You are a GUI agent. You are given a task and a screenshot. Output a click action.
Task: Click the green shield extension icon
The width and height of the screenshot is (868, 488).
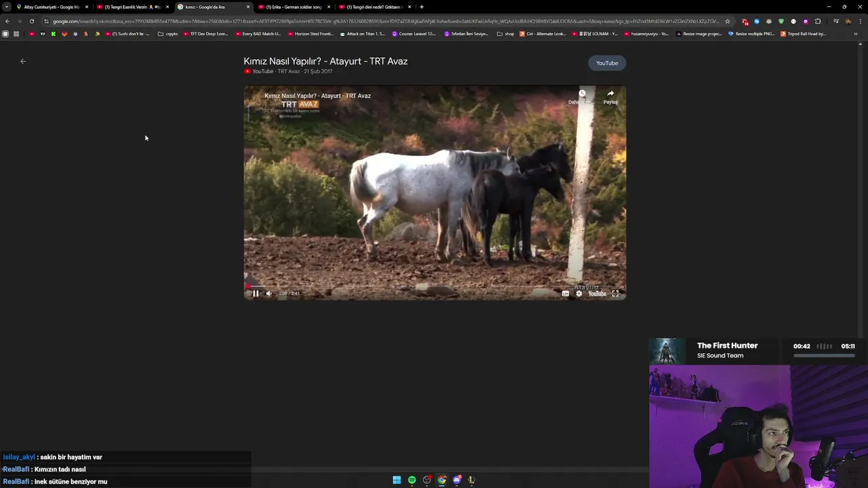(781, 21)
